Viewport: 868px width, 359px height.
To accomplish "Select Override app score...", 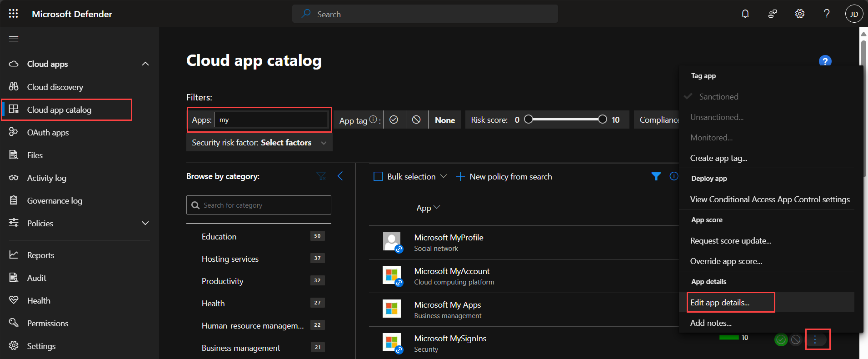I will [726, 261].
